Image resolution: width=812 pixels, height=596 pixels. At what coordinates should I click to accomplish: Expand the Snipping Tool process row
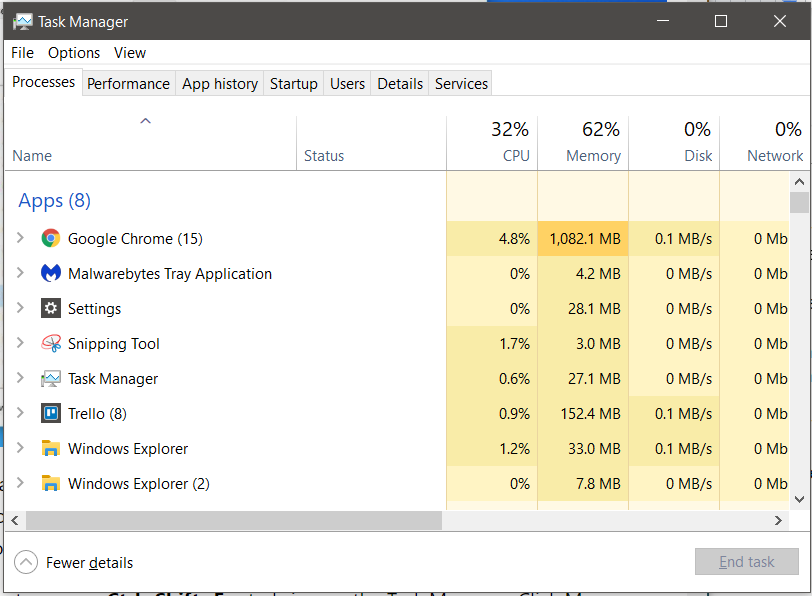click(x=20, y=343)
